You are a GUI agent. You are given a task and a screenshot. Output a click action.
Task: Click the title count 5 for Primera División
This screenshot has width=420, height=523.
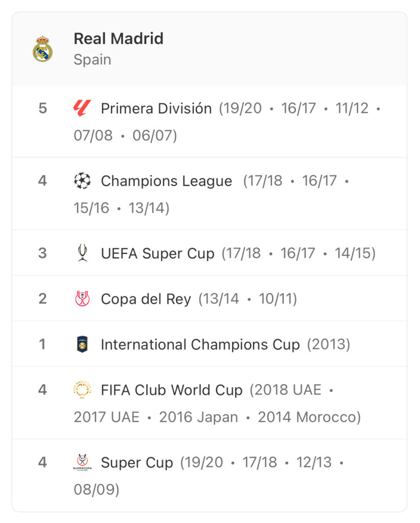43,108
